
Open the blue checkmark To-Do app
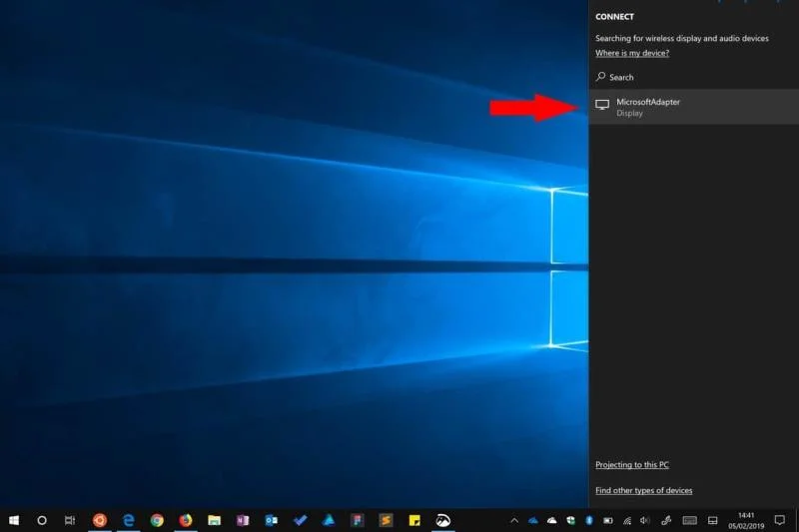pos(301,520)
